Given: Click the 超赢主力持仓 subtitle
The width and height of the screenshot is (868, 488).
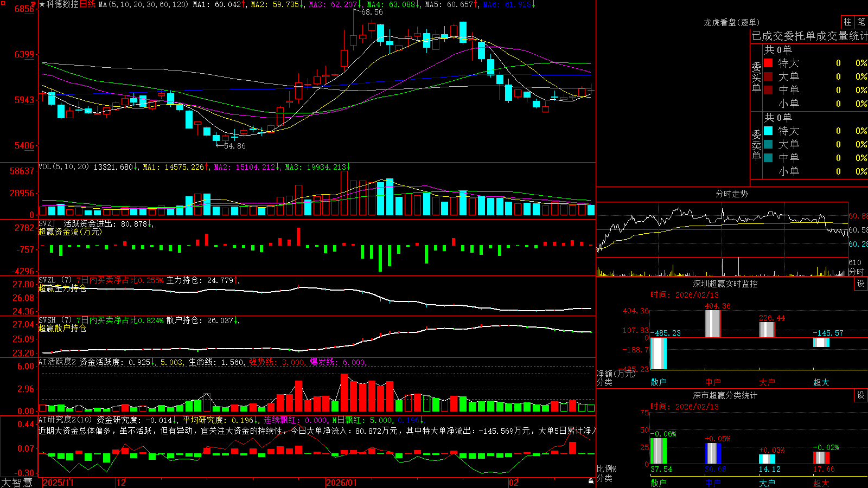Looking at the screenshot, I should pyautogui.click(x=62, y=288).
